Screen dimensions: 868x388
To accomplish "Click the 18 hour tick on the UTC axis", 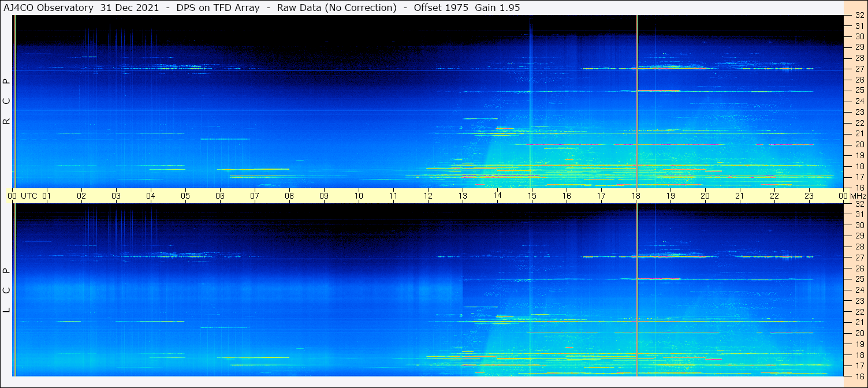I will 636,196.
